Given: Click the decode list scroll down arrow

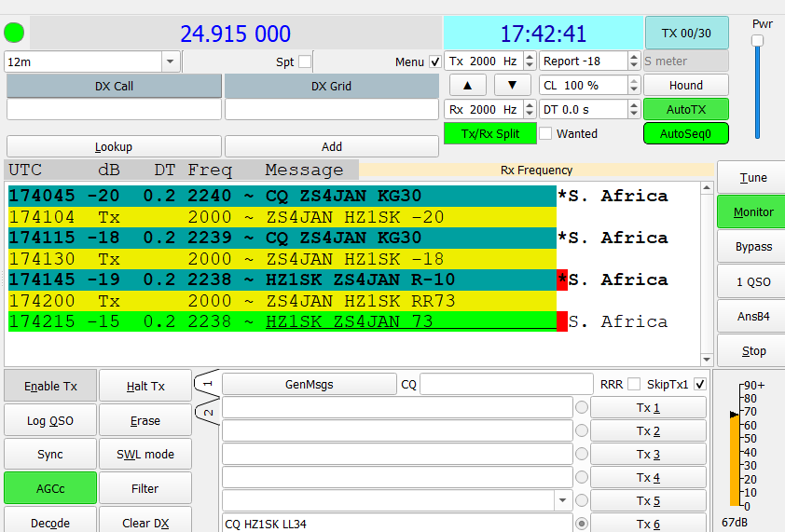Looking at the screenshot, I should (707, 360).
